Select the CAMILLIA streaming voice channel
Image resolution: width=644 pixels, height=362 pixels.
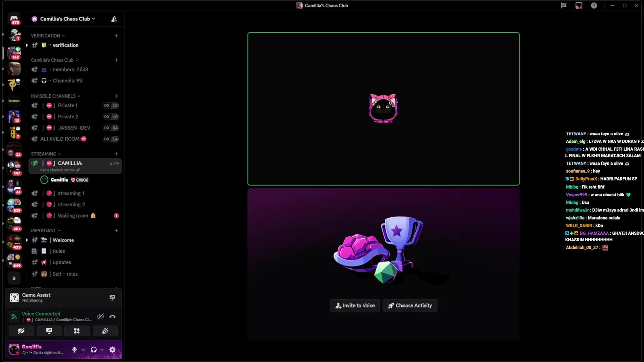tap(74, 166)
